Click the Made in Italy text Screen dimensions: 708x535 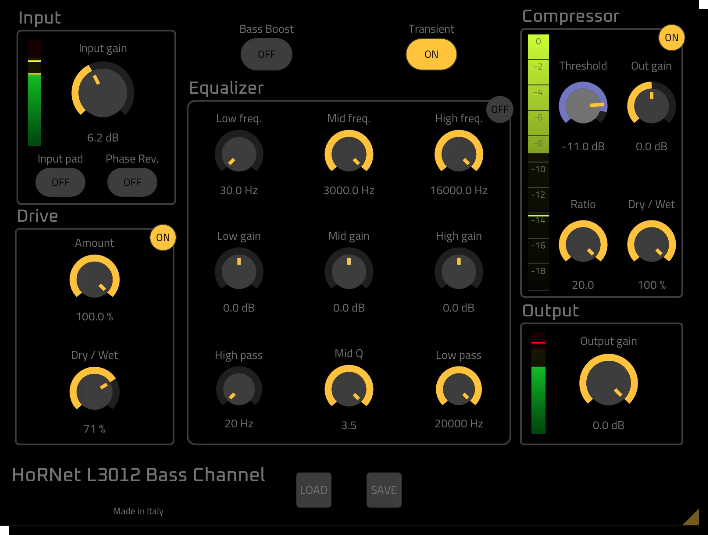(138, 511)
